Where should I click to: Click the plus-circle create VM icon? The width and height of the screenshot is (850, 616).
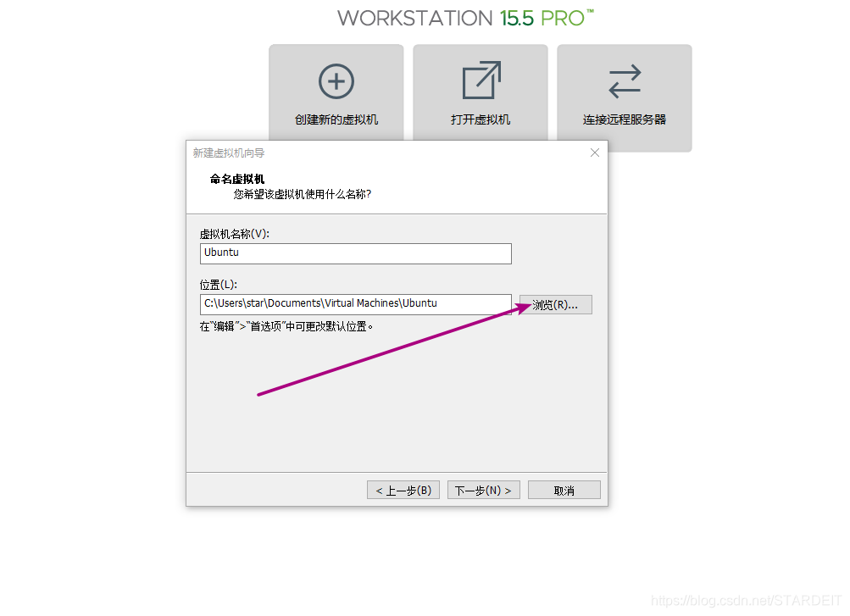[336, 81]
